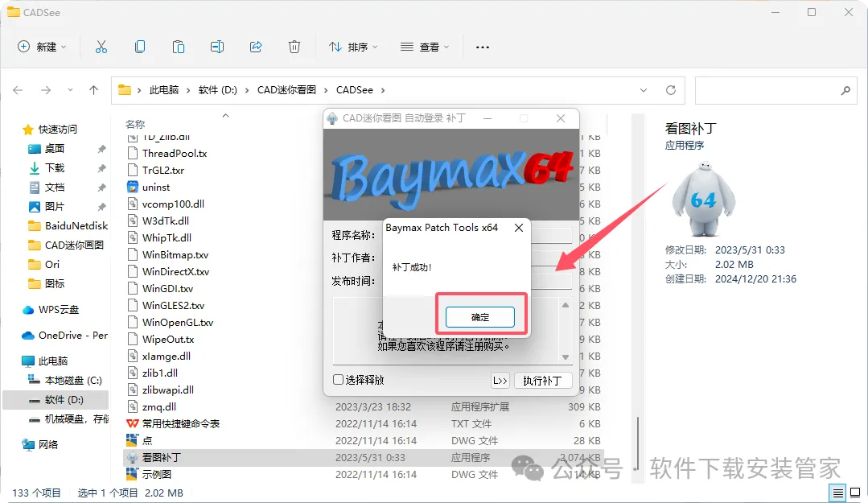
Task: Open 文档 in quick access
Action: (55, 188)
